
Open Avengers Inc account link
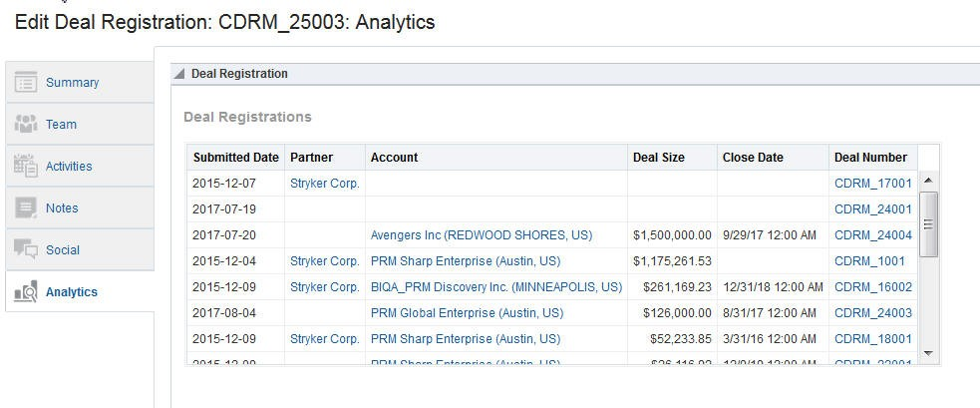481,235
